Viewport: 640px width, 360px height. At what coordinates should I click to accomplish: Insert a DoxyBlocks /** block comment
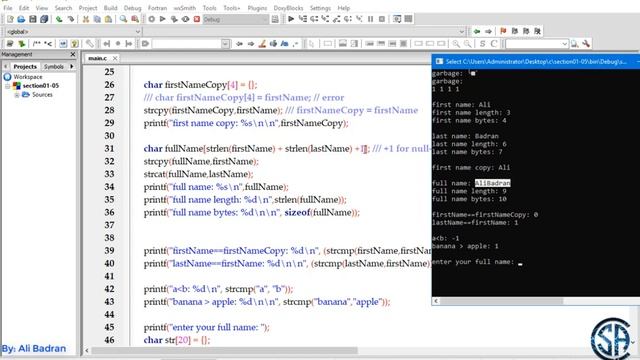[x=37, y=43]
